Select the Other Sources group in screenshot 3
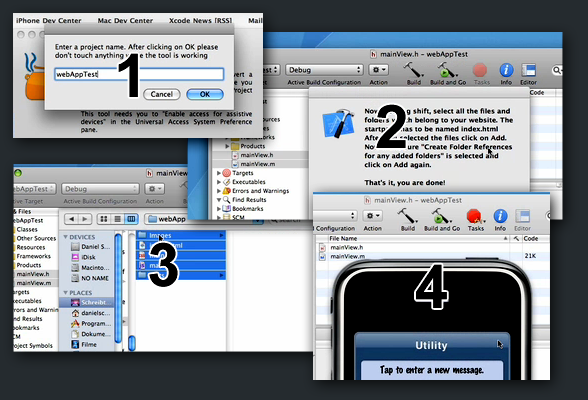This screenshot has width=588, height=400. 36,238
